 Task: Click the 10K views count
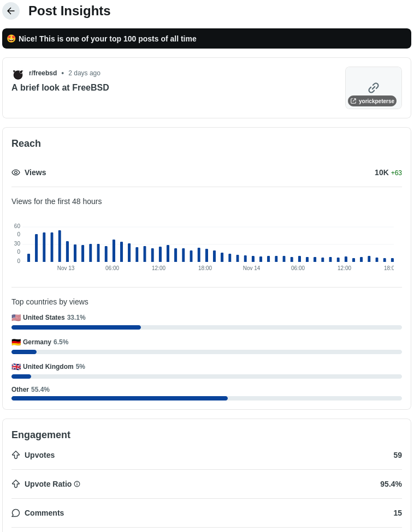pyautogui.click(x=381, y=172)
